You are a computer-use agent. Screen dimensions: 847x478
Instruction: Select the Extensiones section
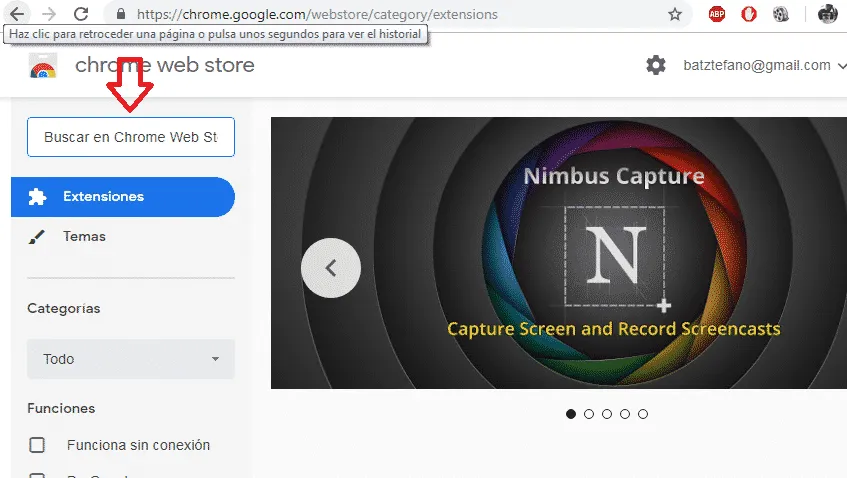(x=123, y=197)
